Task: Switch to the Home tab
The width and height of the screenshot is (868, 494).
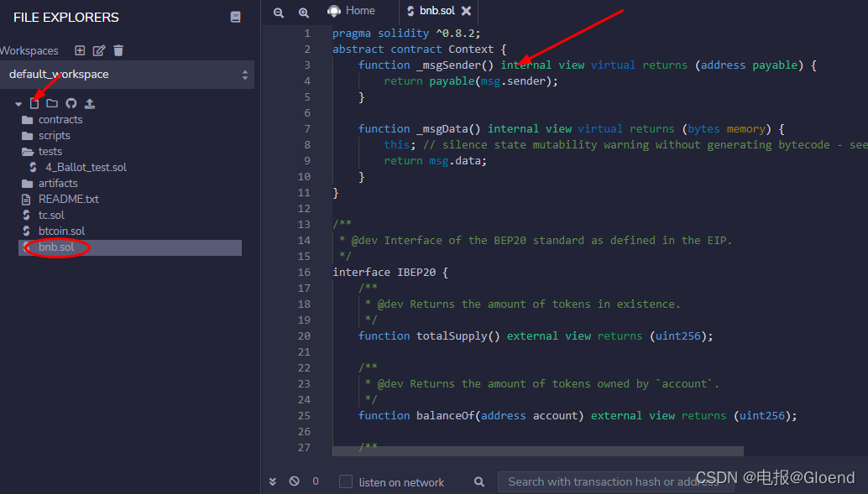Action: [x=352, y=11]
